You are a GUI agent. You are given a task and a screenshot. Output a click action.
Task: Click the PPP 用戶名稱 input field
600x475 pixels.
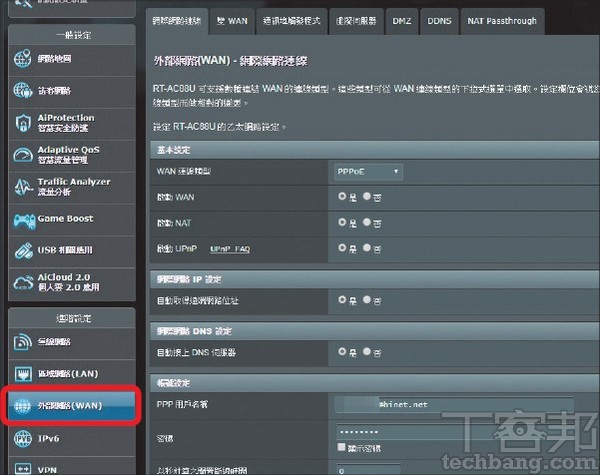pos(455,405)
